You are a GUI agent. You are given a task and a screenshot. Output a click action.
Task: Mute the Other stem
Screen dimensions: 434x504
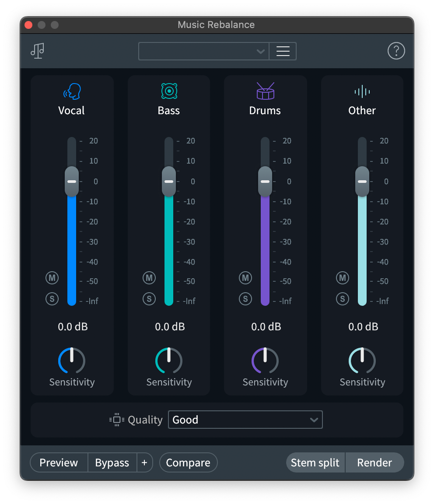point(343,277)
